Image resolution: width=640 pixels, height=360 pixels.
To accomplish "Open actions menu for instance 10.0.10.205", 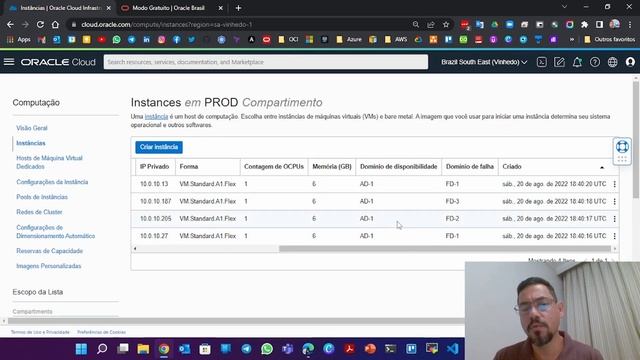I will [x=614, y=219].
